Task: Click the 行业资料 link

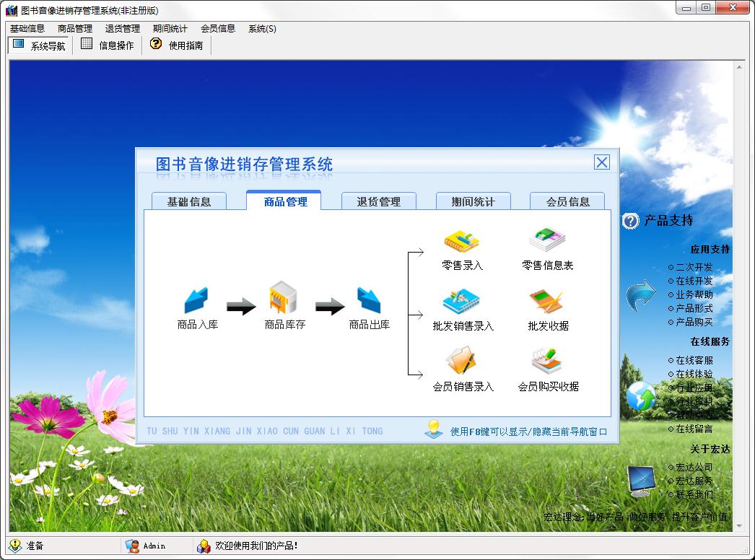Action: [x=694, y=401]
